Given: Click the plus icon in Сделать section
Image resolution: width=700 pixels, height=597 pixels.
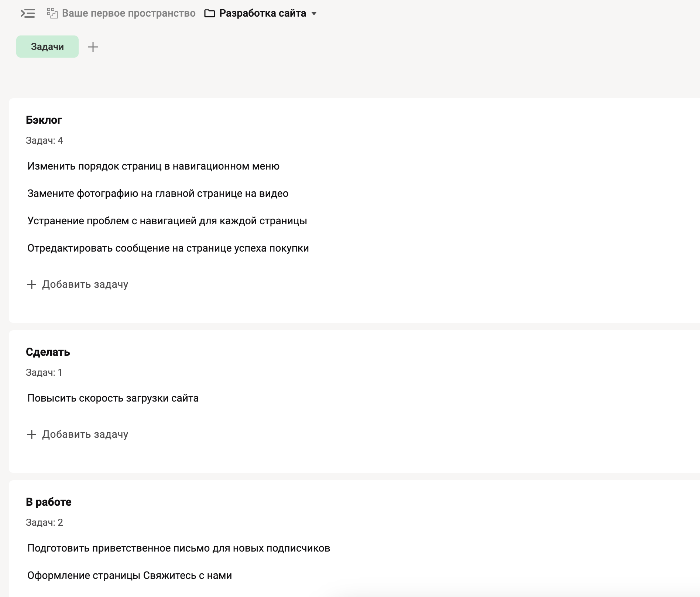Looking at the screenshot, I should [32, 434].
